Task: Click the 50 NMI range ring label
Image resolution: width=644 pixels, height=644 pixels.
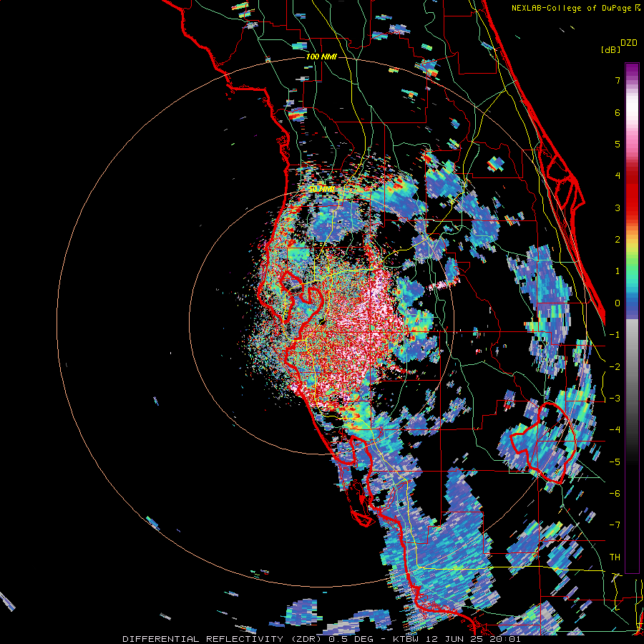Action: tap(321, 190)
